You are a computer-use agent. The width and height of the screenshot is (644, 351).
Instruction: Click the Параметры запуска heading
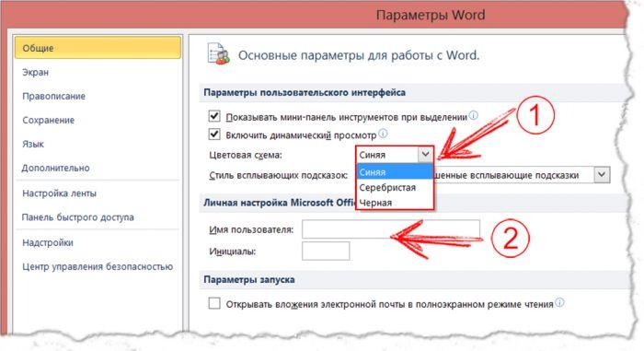click(249, 280)
